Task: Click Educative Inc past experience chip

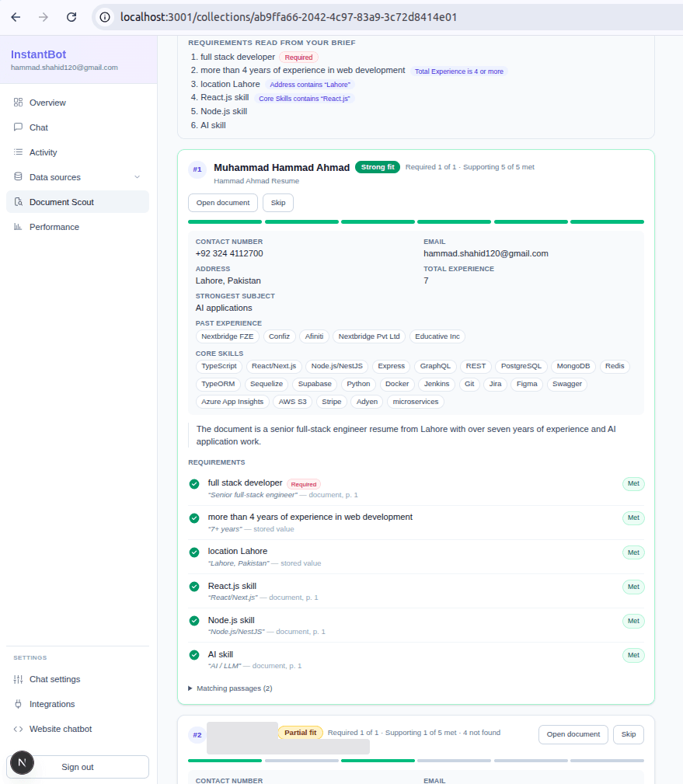Action: pos(437,336)
